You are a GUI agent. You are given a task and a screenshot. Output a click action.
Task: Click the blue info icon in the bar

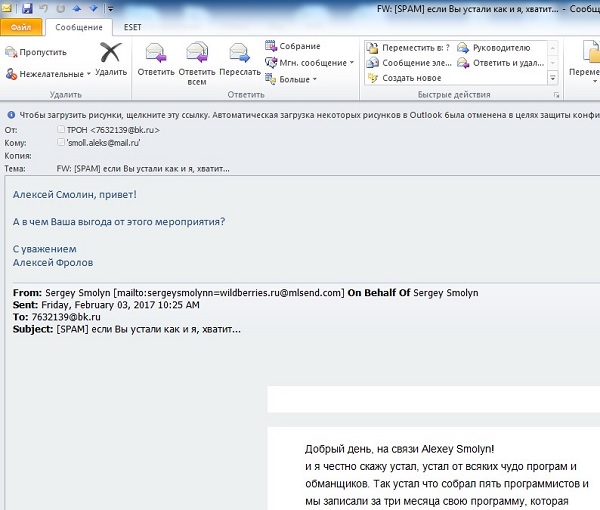[11, 114]
